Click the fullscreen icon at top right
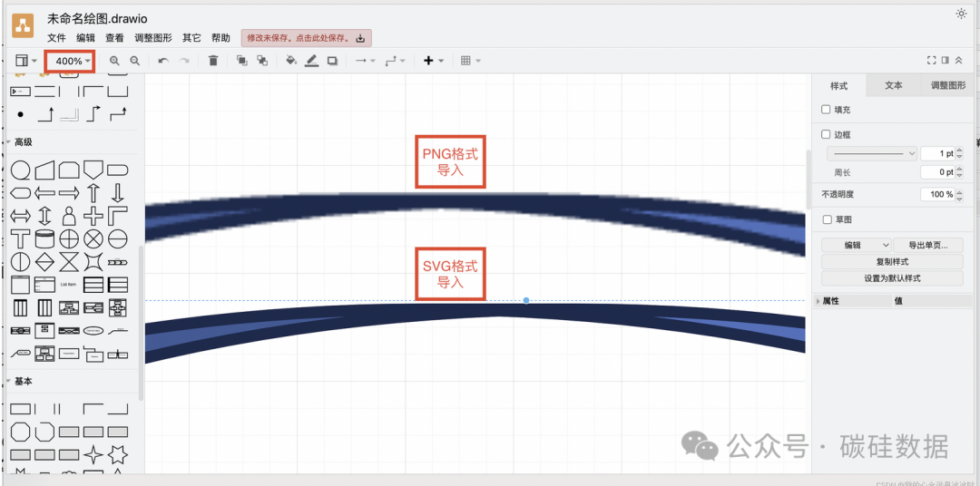The height and width of the screenshot is (486, 980). click(x=931, y=61)
